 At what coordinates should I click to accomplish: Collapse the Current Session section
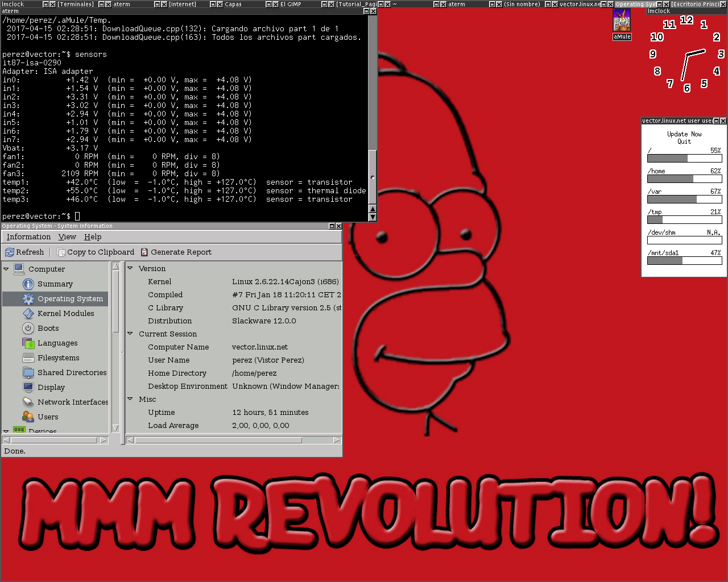[x=130, y=334]
